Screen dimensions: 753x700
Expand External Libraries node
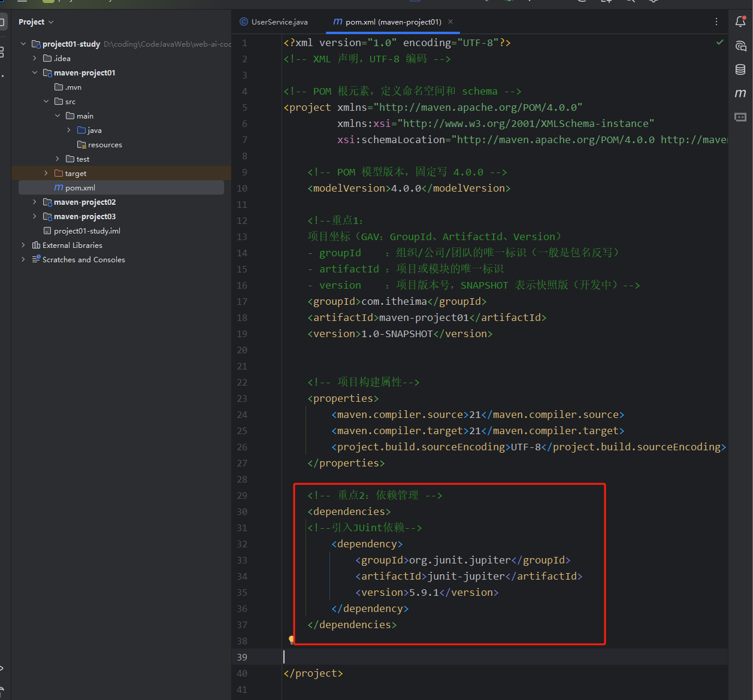23,245
